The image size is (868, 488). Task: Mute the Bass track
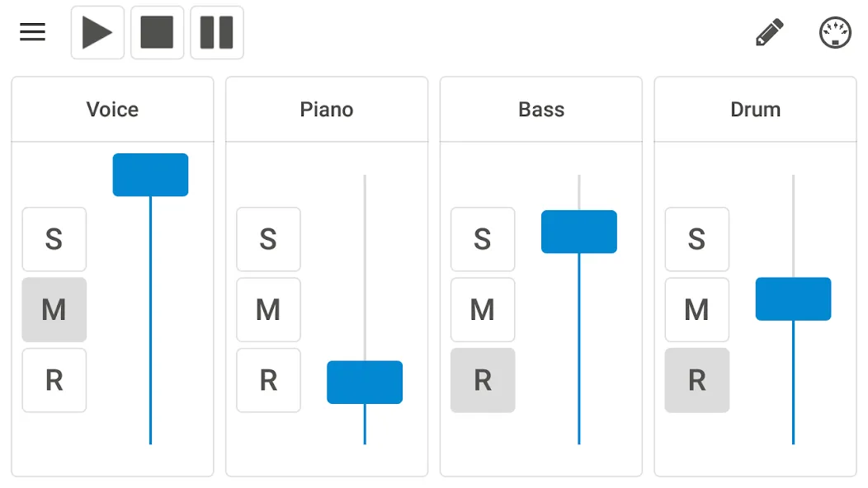click(x=483, y=310)
